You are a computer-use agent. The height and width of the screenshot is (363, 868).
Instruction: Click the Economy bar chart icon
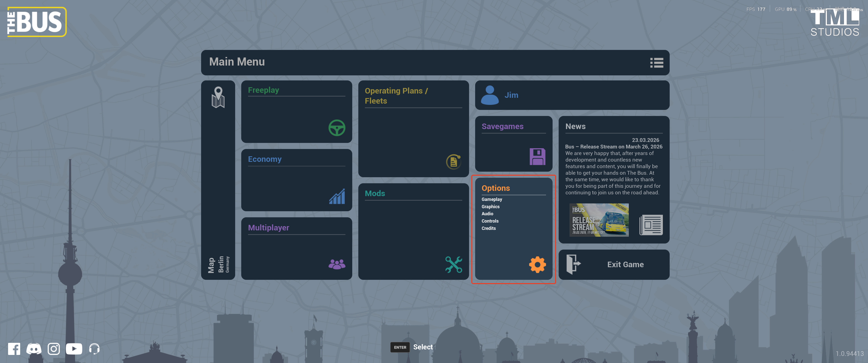pyautogui.click(x=337, y=197)
